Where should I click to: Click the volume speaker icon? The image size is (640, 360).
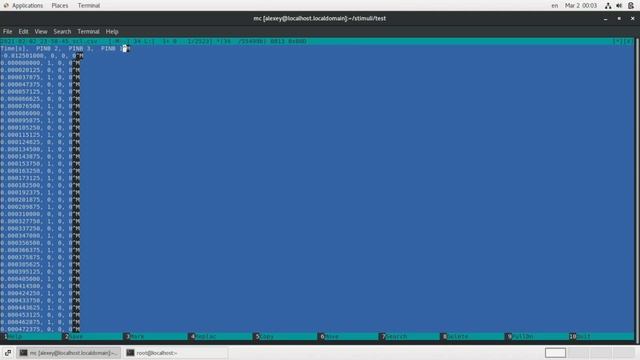coord(619,5)
